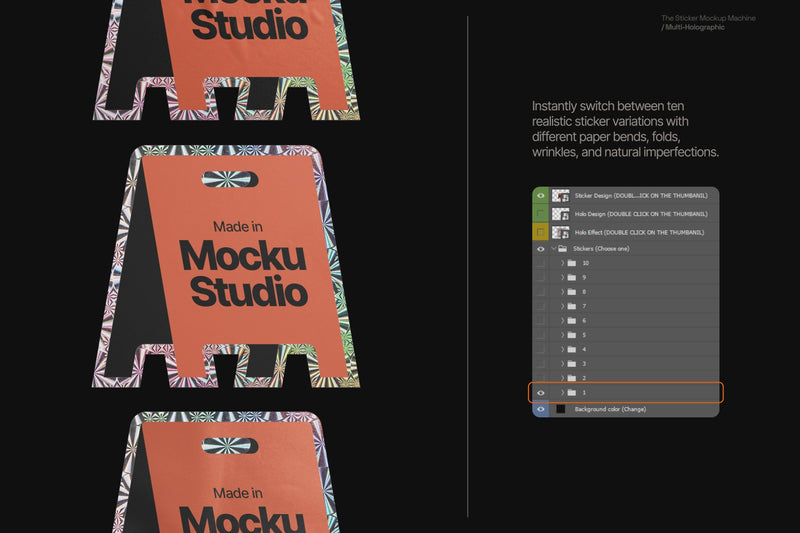The height and width of the screenshot is (533, 800).
Task: Click the Holo Design layer thumbnail
Action: point(561,214)
